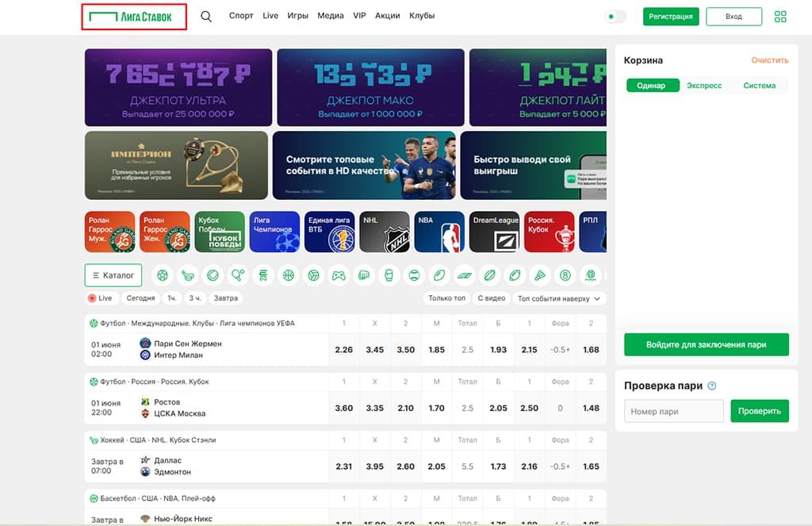Viewport: 812px width, 526px height.
Task: Pick odds 3.60 for Ростов win
Action: coord(344,409)
